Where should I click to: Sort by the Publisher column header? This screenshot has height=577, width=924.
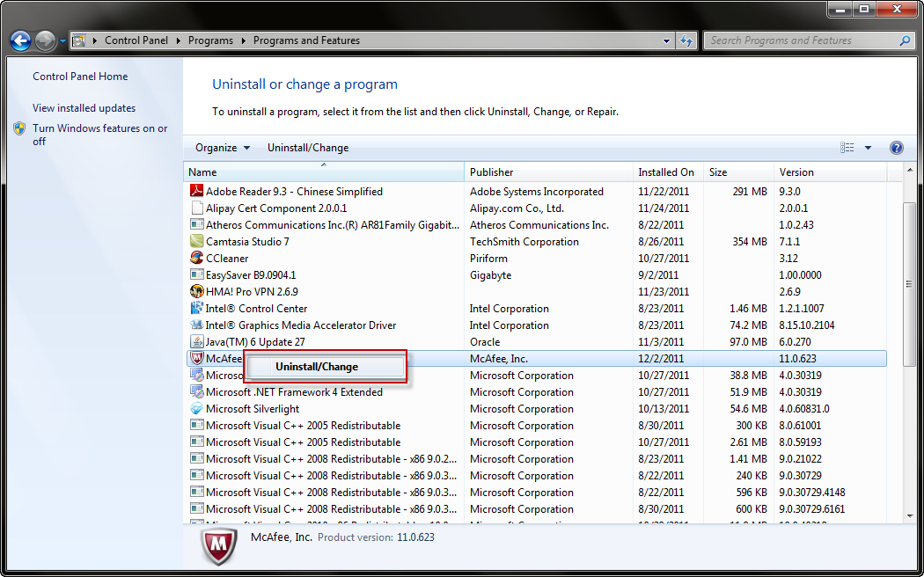[x=548, y=172]
